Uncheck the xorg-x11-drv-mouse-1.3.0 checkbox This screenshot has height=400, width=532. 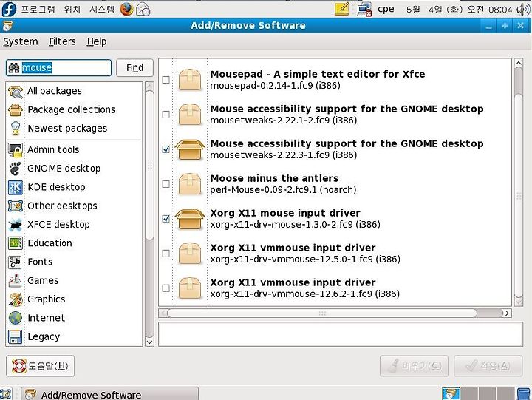pyautogui.click(x=166, y=219)
